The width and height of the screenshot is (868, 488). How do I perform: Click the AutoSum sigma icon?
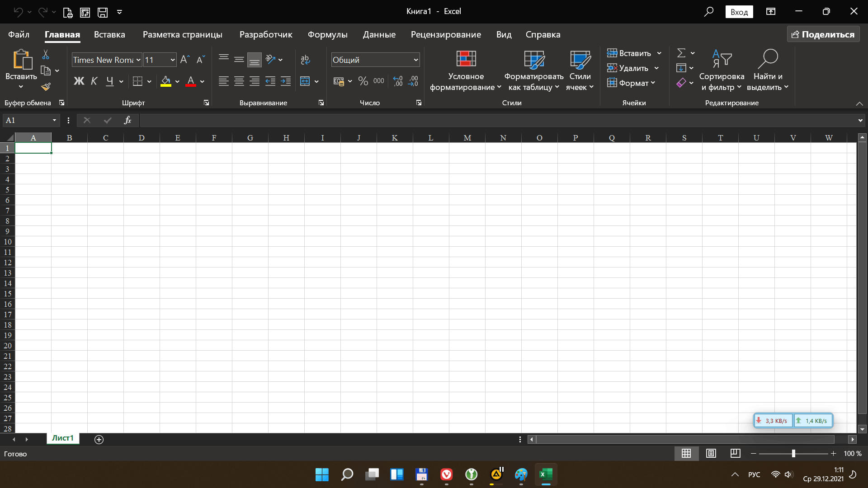point(681,53)
